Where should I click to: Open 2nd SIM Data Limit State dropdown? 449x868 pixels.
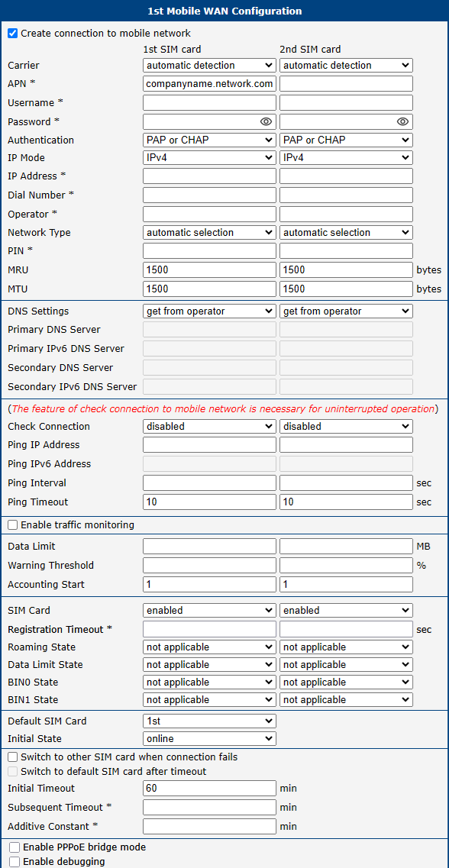pyautogui.click(x=346, y=665)
